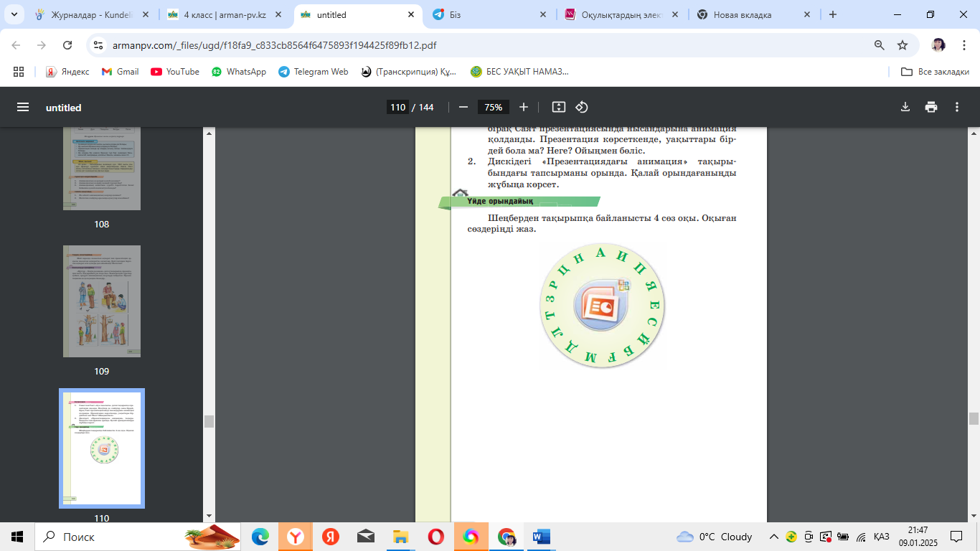Image resolution: width=980 pixels, height=551 pixels.
Task: Select the page 110 thumbnail
Action: [x=102, y=448]
